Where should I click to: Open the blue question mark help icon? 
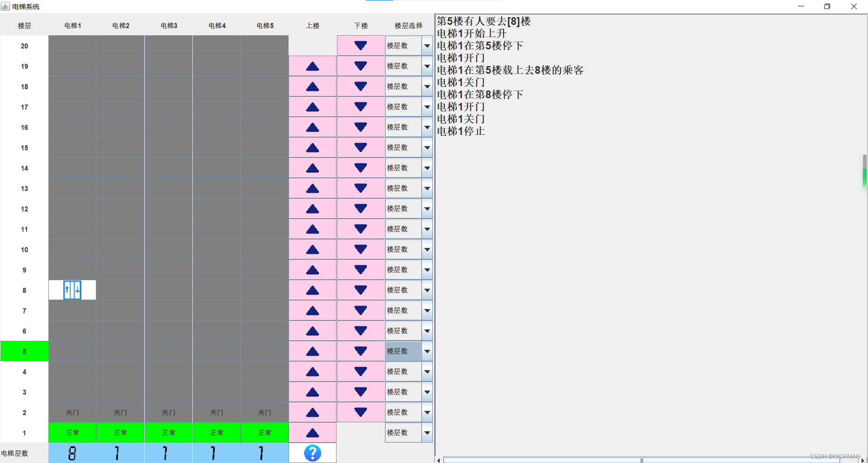(313, 453)
